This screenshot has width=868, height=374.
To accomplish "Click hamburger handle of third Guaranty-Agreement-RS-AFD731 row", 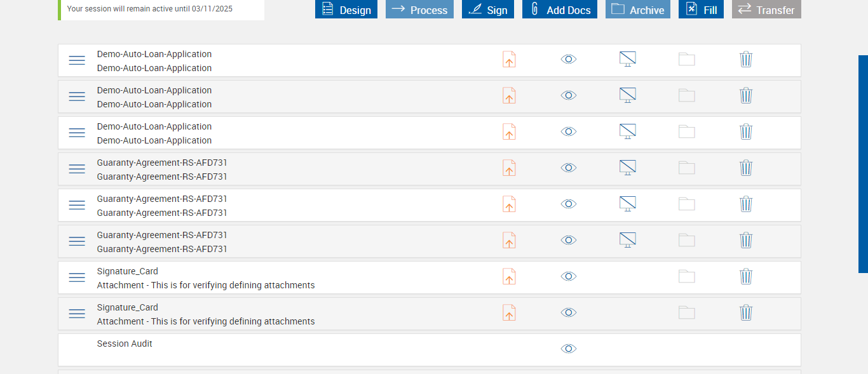I will 77,241.
